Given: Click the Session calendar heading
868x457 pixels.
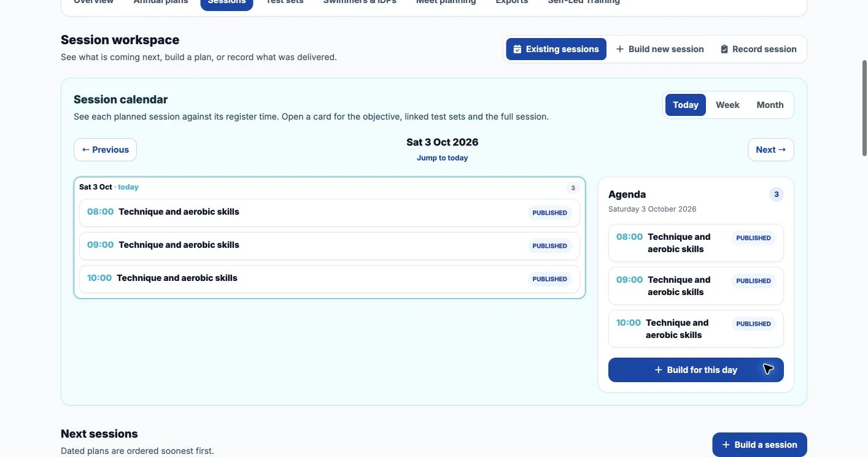Looking at the screenshot, I should 121,99.
